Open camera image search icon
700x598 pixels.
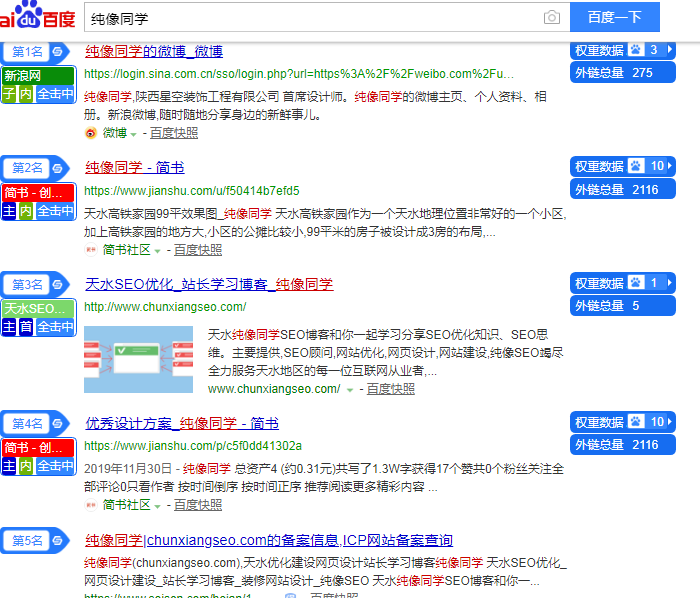tap(552, 17)
